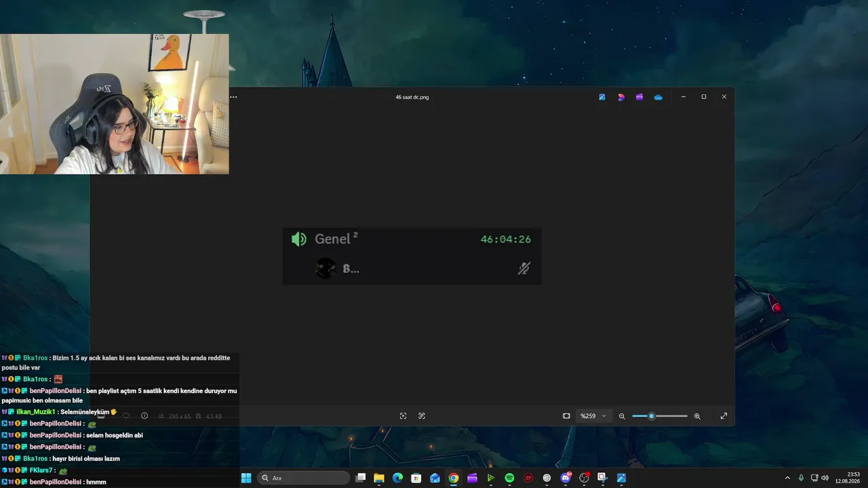Open Microsoft Store from the taskbar
The height and width of the screenshot is (488, 868).
[x=416, y=478]
